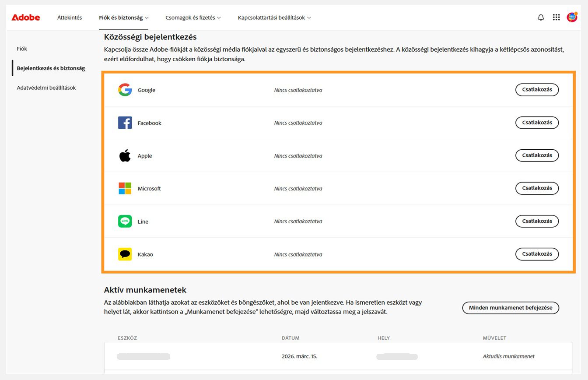This screenshot has height=380, width=588.
Task: Open the profile avatar in the top corner
Action: pos(572,17)
